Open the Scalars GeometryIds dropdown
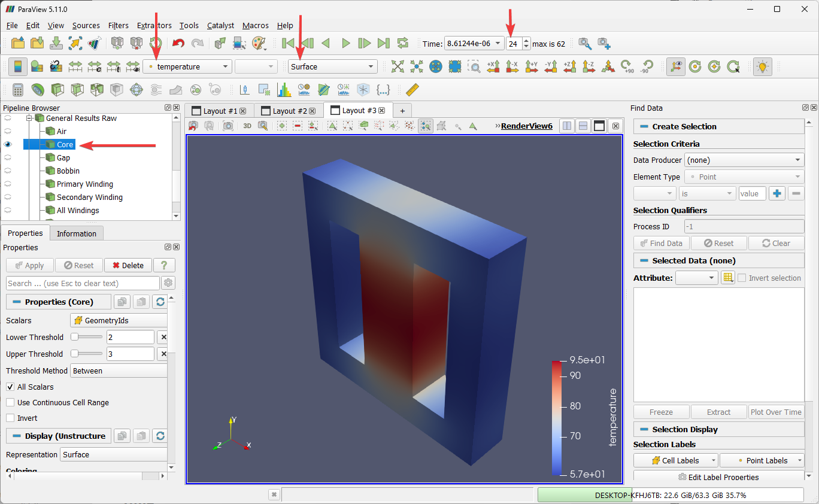This screenshot has width=819, height=504. coord(119,320)
